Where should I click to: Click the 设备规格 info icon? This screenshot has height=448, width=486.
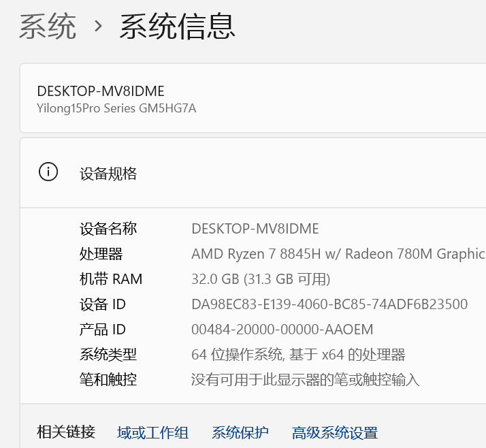click(x=48, y=172)
